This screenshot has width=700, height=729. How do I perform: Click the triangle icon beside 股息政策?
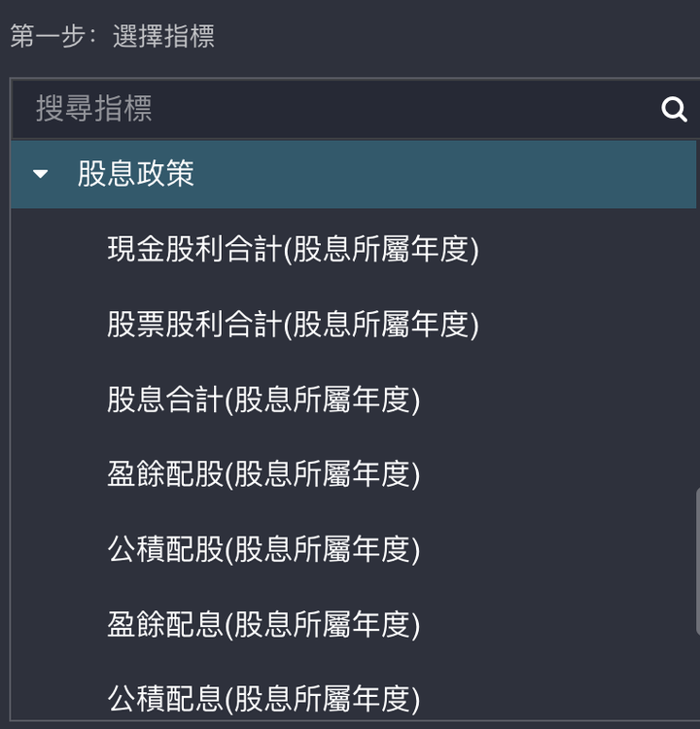41,174
